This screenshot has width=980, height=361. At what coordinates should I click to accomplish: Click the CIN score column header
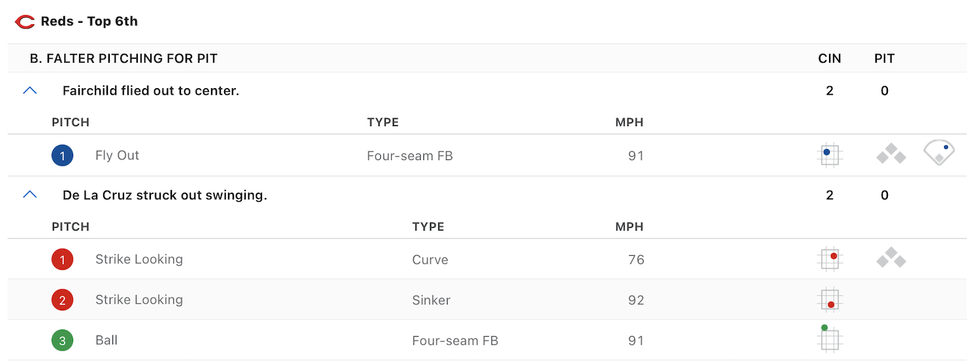(x=830, y=59)
